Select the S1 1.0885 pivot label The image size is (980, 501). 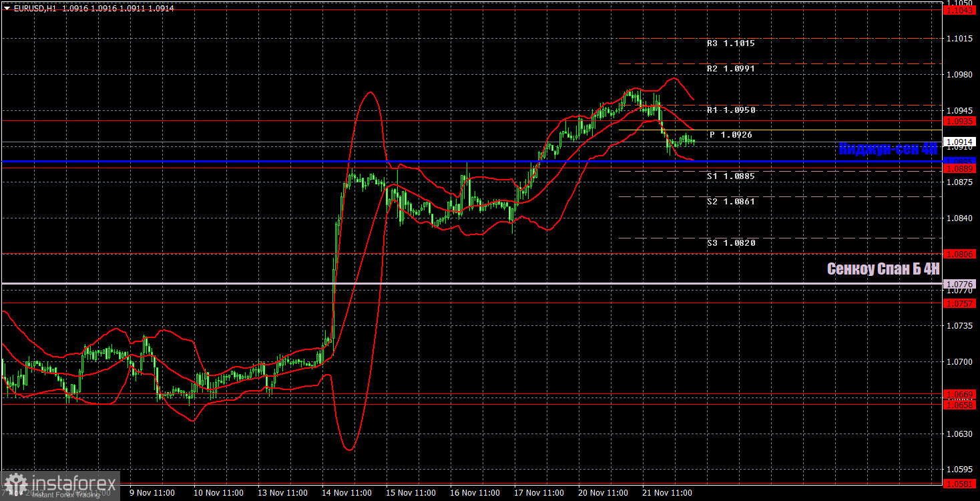(731, 176)
